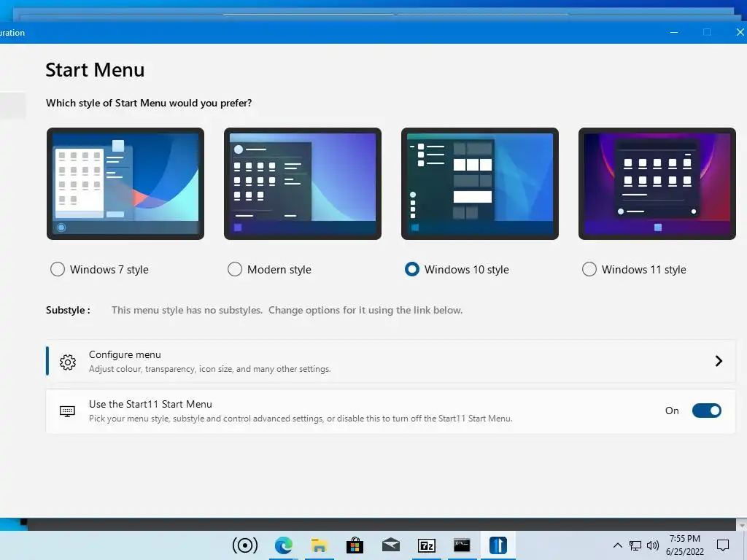Open the network status tray icon
The height and width of the screenshot is (560, 747).
635,545
